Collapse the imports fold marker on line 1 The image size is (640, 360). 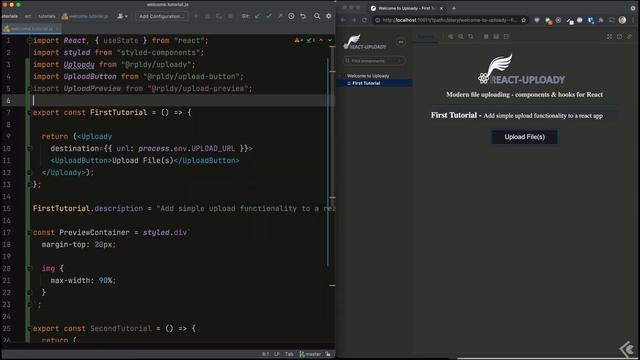tap(29, 40)
